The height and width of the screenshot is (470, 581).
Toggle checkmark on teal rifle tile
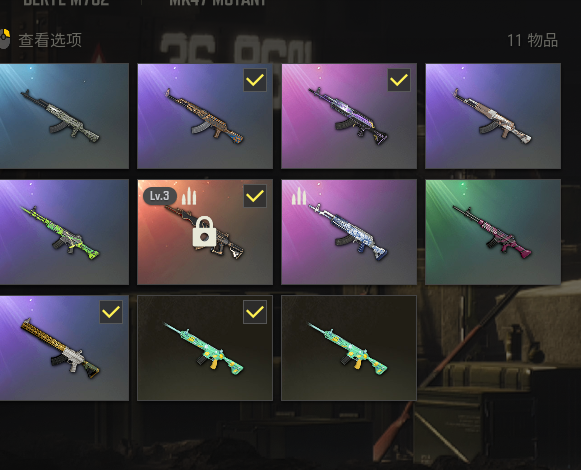(x=255, y=312)
